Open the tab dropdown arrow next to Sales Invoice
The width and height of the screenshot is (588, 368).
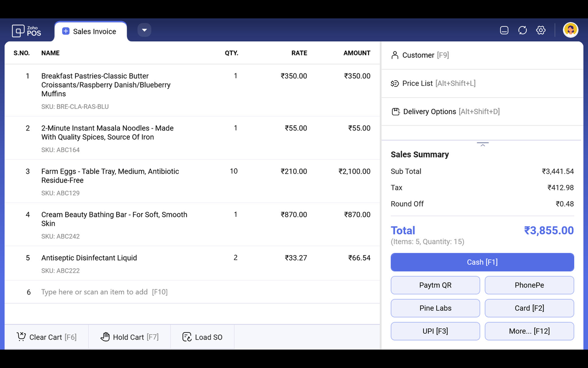(144, 30)
